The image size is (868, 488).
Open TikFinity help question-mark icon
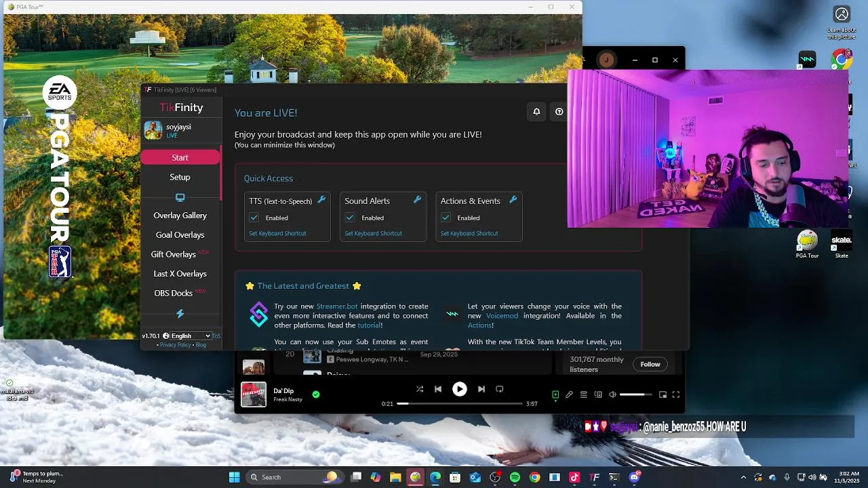click(559, 112)
